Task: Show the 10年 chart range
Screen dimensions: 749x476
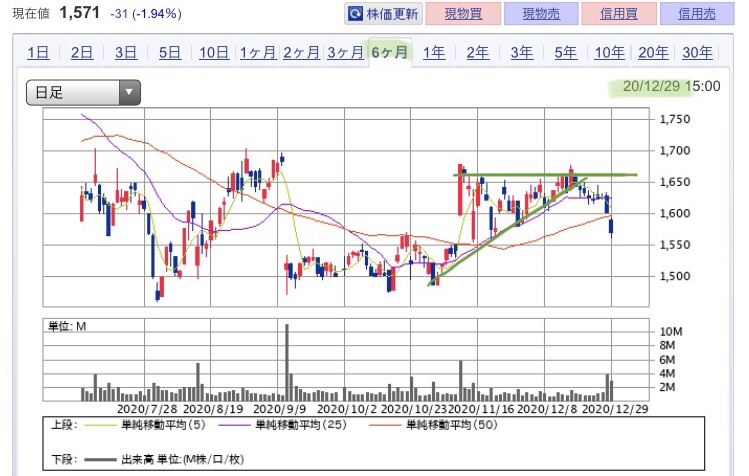Action: coord(610,52)
